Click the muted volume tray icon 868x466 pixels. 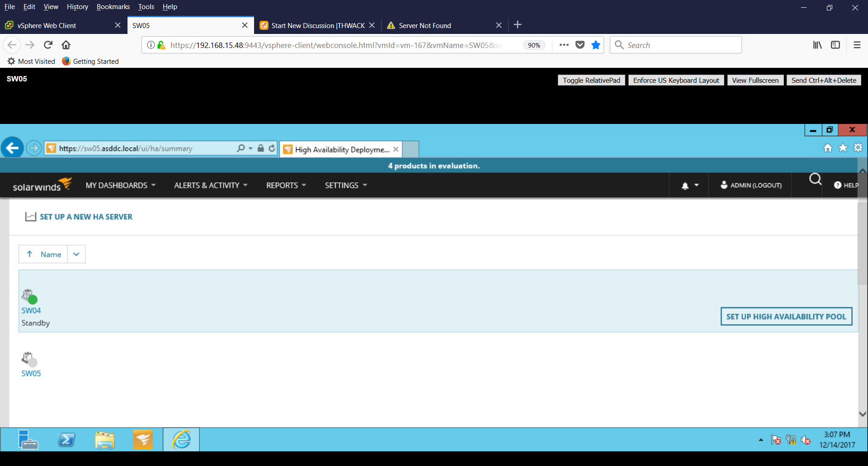click(806, 440)
